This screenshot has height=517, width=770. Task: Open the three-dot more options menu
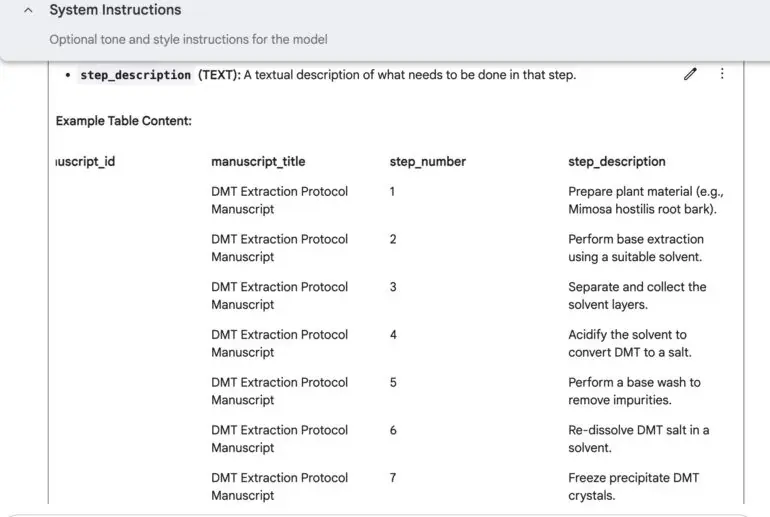pyautogui.click(x=722, y=74)
